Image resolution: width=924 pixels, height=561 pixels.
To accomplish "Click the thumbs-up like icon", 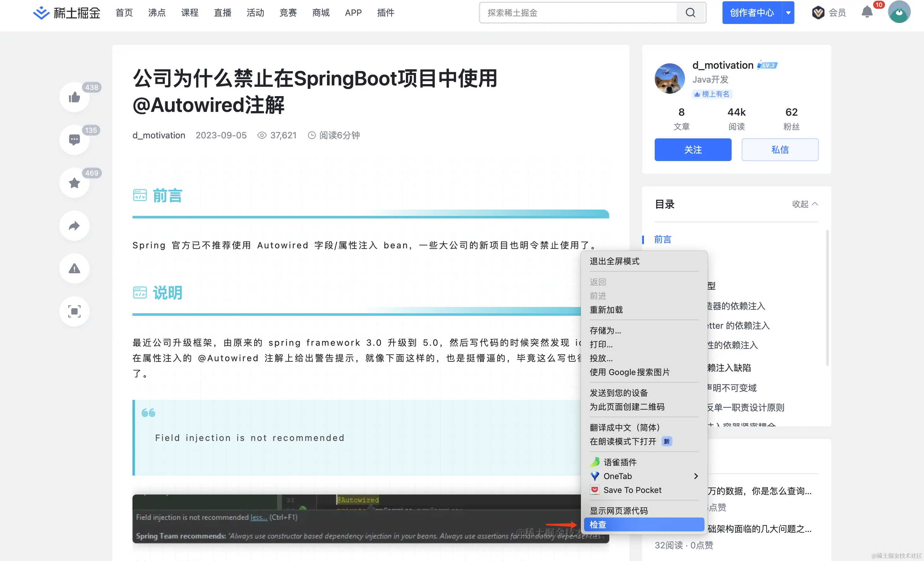I will [74, 97].
